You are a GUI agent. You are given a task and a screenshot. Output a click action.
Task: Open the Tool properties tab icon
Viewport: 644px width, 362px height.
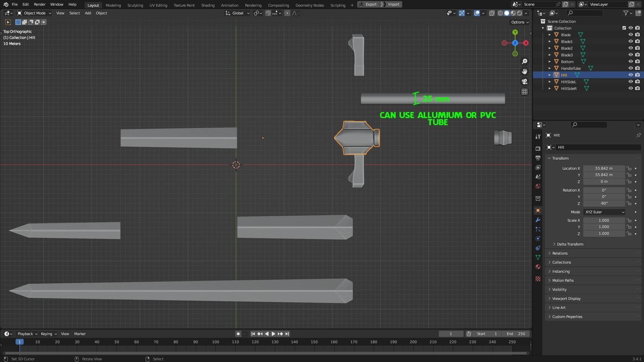tap(538, 136)
